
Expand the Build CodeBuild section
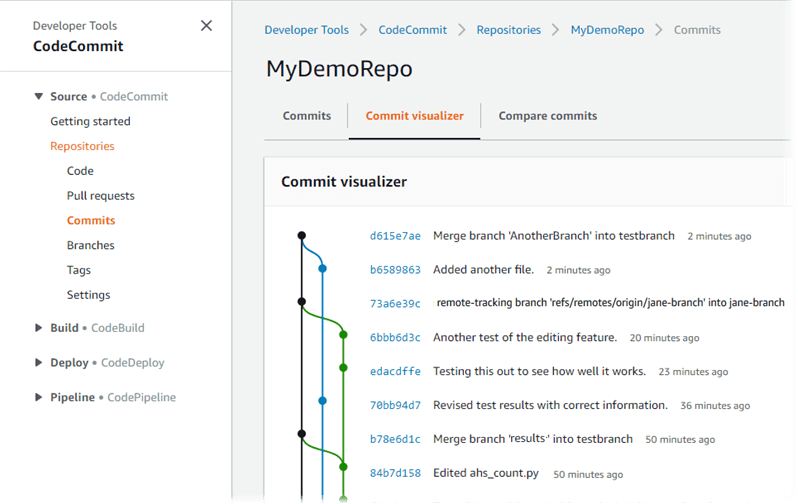(39, 328)
